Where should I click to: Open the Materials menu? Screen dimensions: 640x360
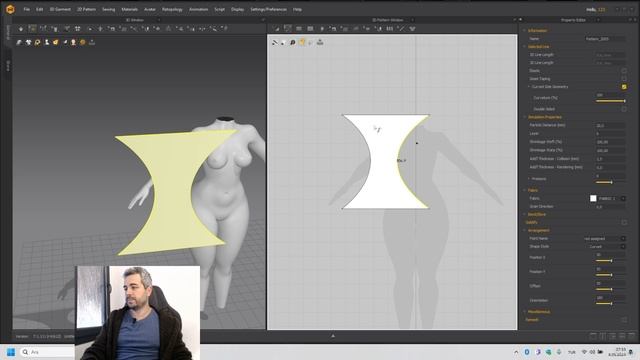(129, 9)
